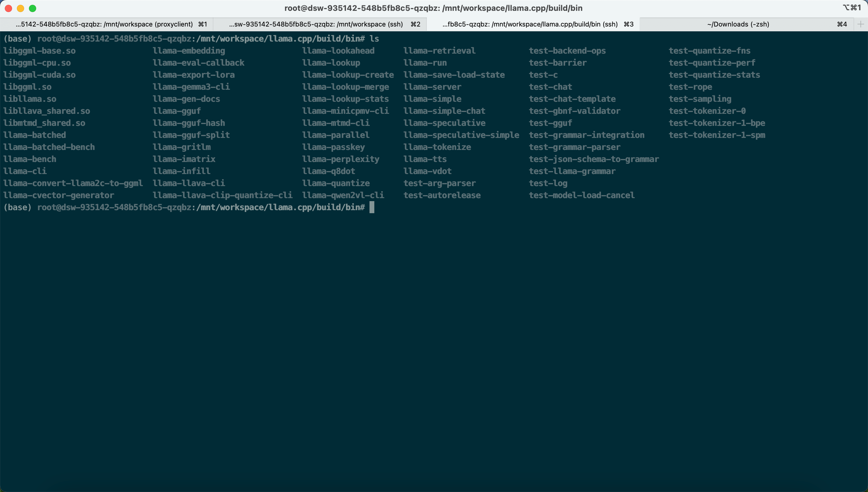
Task: Click the llama-lookahead entry
Action: click(338, 51)
